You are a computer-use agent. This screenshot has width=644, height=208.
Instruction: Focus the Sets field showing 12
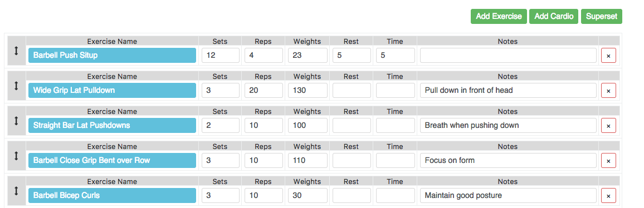[221, 56]
